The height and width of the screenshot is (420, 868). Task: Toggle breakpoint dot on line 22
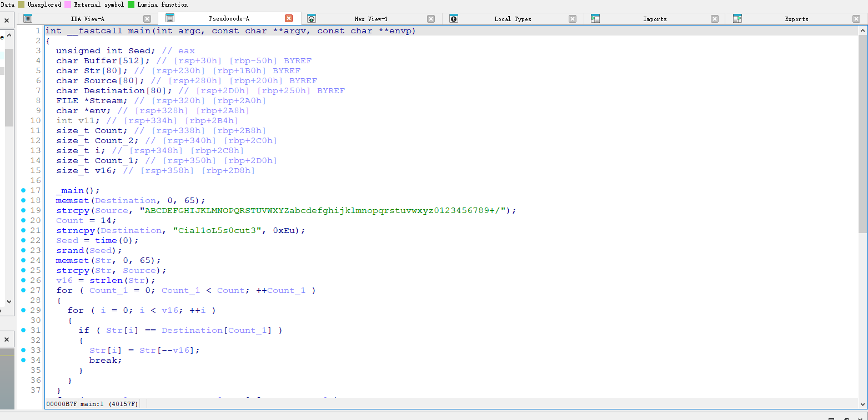click(x=23, y=240)
